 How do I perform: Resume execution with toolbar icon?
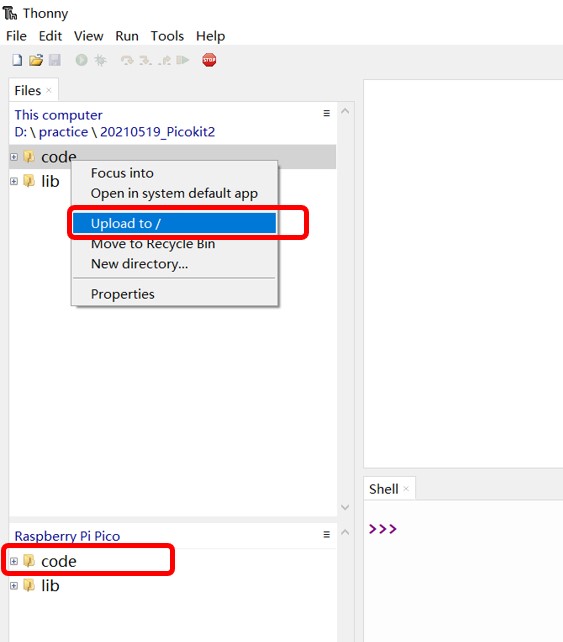(x=183, y=60)
